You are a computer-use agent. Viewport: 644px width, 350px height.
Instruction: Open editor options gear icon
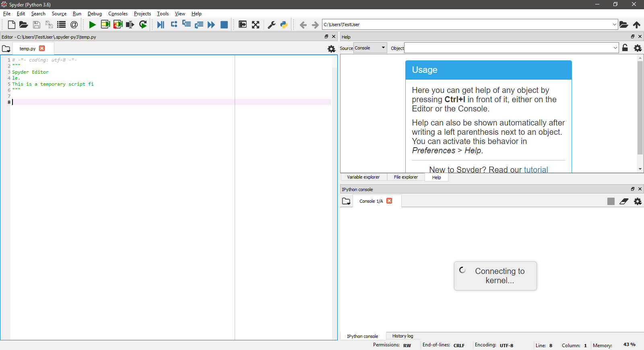pos(331,49)
